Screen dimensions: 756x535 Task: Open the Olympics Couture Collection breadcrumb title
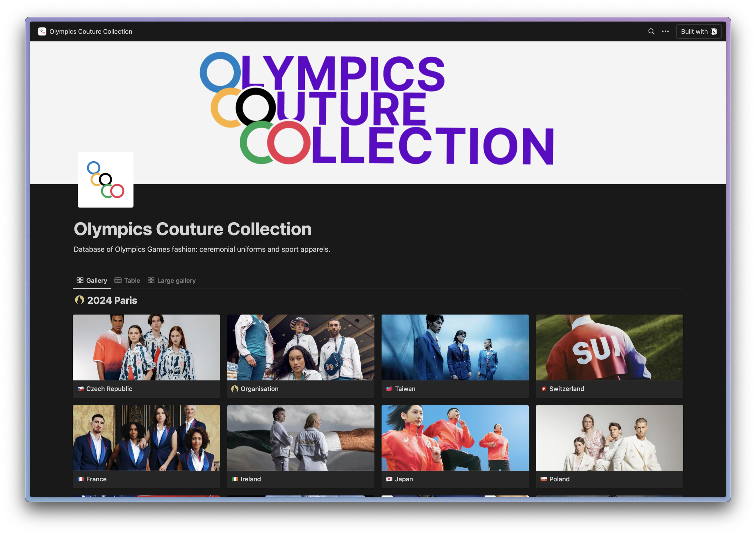(91, 32)
